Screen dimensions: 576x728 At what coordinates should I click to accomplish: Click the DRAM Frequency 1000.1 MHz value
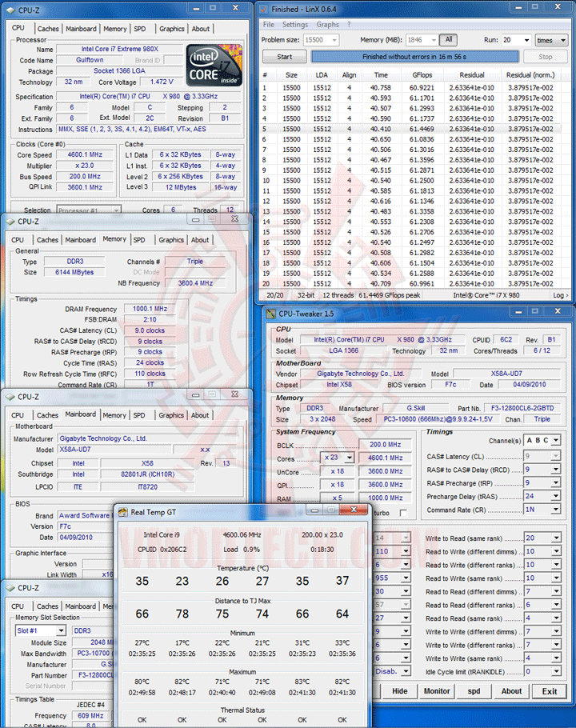[150, 309]
